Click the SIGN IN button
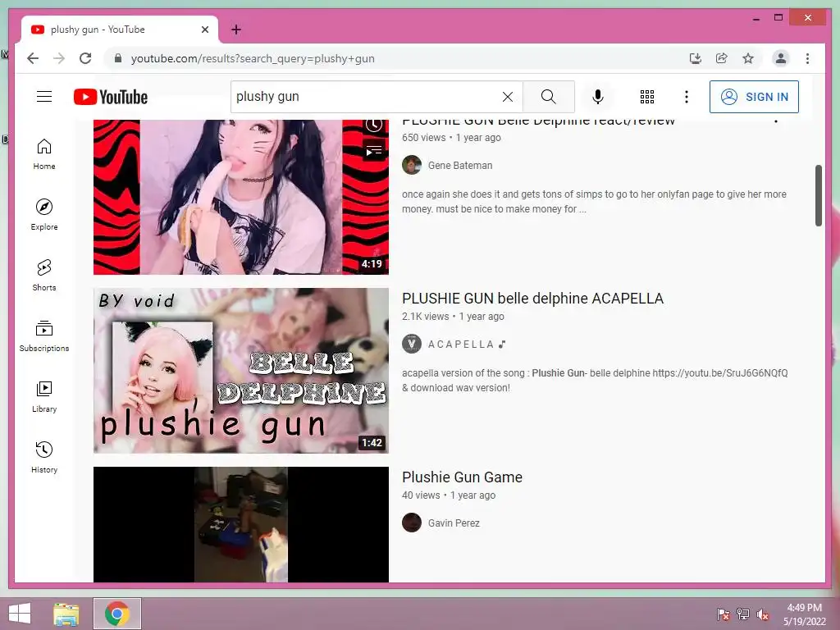The height and width of the screenshot is (630, 840). [754, 97]
